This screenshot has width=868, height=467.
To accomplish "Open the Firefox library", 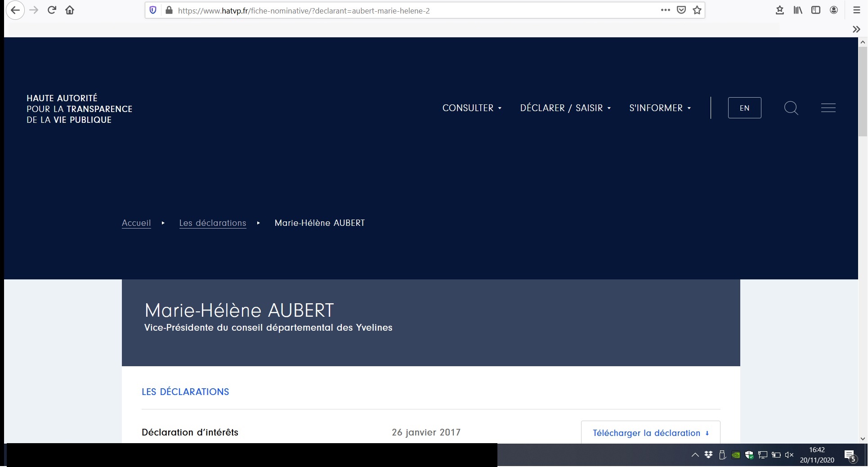I will pos(798,10).
